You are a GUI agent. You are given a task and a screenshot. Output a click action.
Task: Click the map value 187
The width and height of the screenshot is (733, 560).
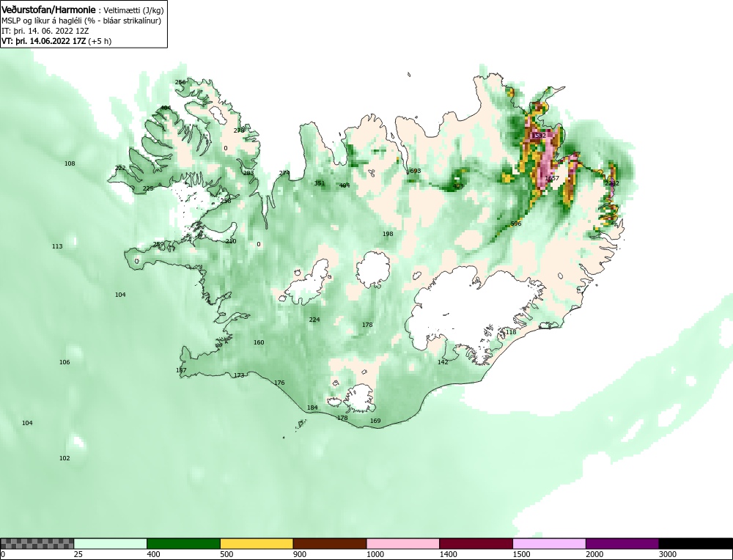pyautogui.click(x=181, y=369)
